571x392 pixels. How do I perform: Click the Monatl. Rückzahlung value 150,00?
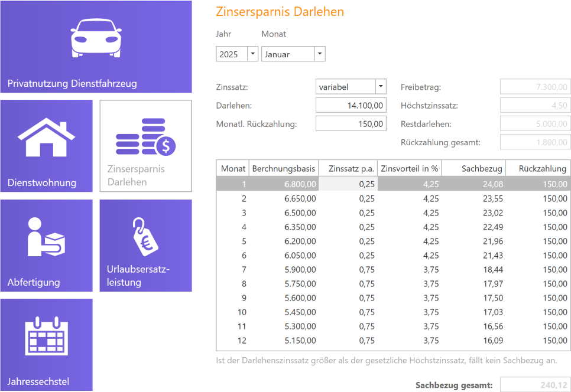351,124
